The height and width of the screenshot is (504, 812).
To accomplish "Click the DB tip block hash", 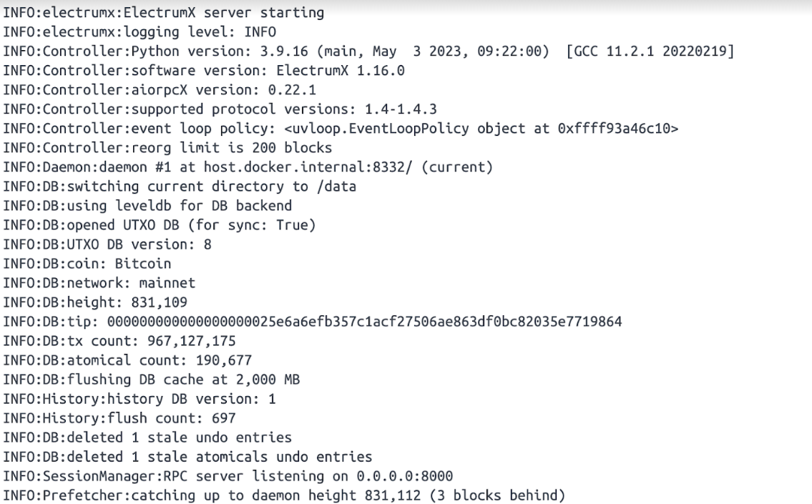I will 365,322.
